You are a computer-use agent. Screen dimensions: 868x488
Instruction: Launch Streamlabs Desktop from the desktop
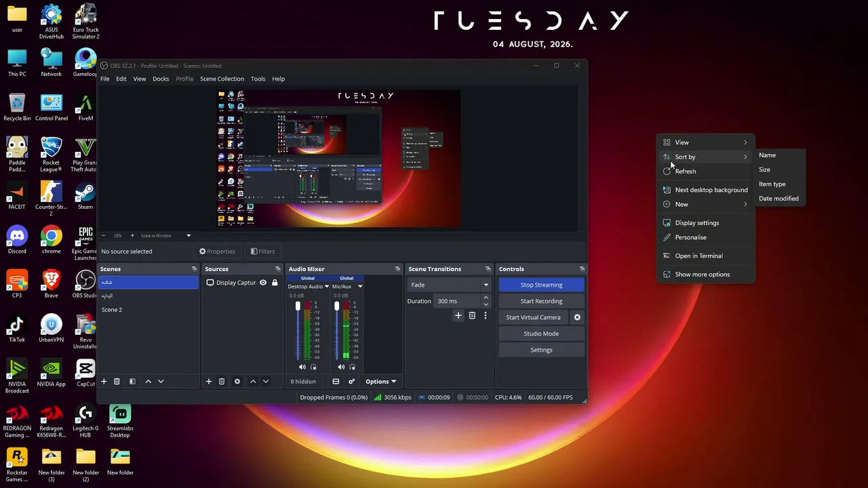(x=120, y=421)
